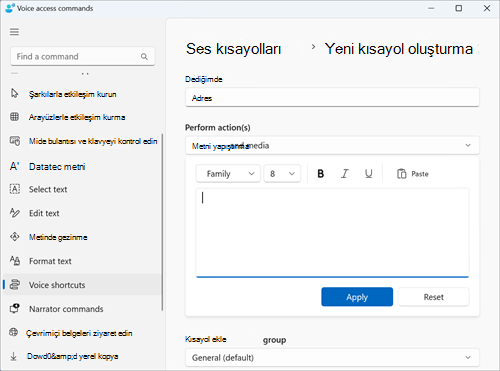This screenshot has height=371, width=500.
Task: Click the download arrow icon for yerel kopya
Action: pyautogui.click(x=14, y=356)
